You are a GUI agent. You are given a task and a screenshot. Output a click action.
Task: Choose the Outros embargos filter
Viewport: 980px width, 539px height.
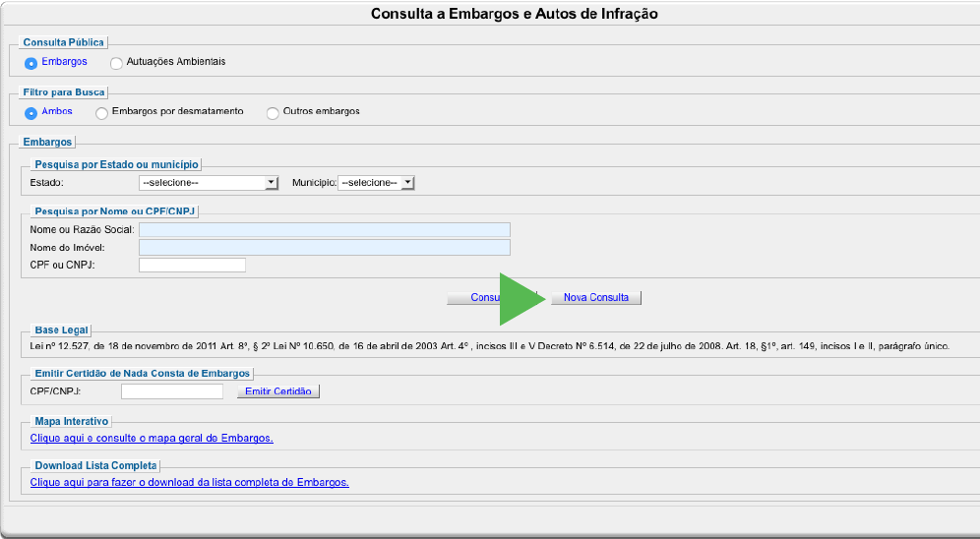273,113
